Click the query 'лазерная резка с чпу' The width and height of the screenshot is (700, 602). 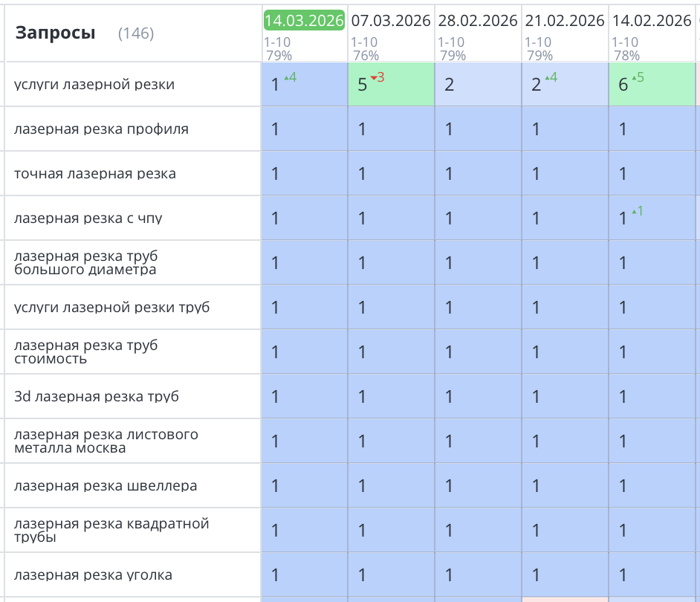tap(88, 219)
